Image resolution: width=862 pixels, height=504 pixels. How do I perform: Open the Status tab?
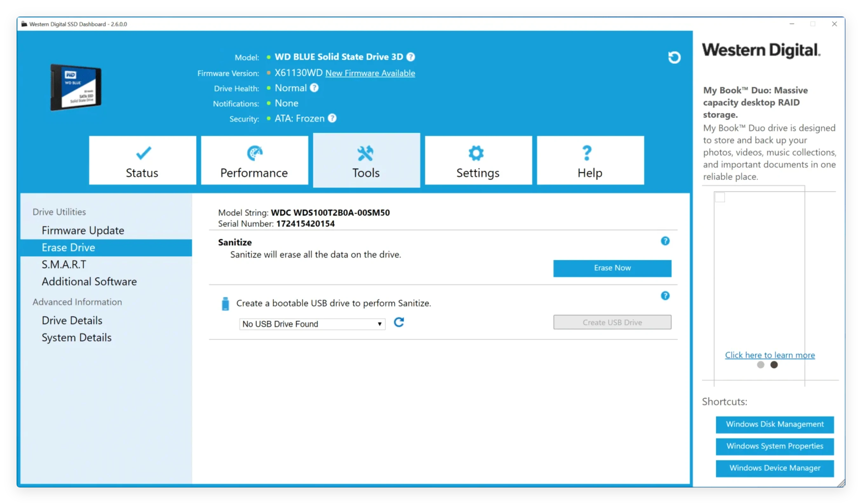[x=143, y=160]
